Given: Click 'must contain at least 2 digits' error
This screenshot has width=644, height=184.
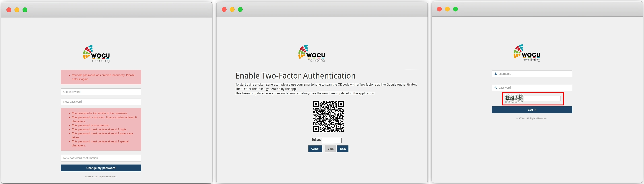Looking at the screenshot, I should click(x=100, y=129).
